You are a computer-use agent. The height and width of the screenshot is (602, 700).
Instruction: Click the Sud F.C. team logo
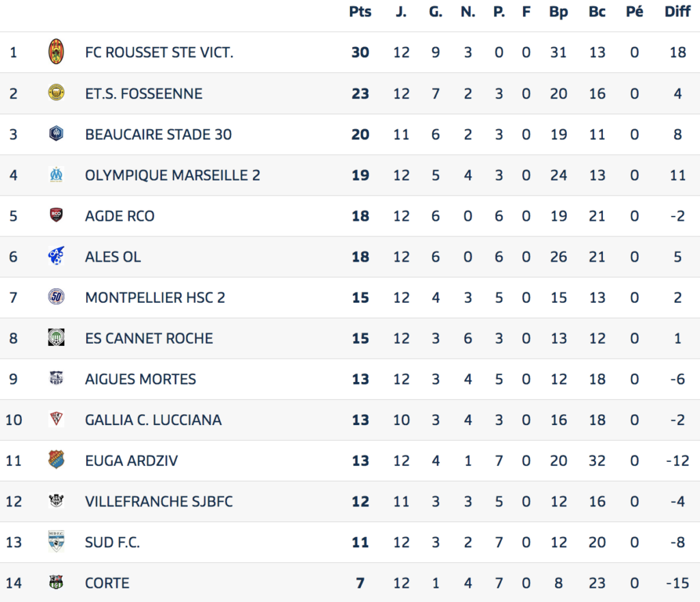pos(56,542)
